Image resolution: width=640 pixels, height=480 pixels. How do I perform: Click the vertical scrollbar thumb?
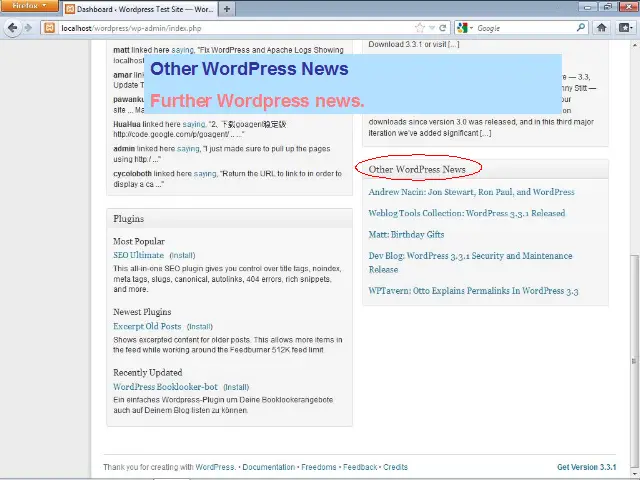634,363
